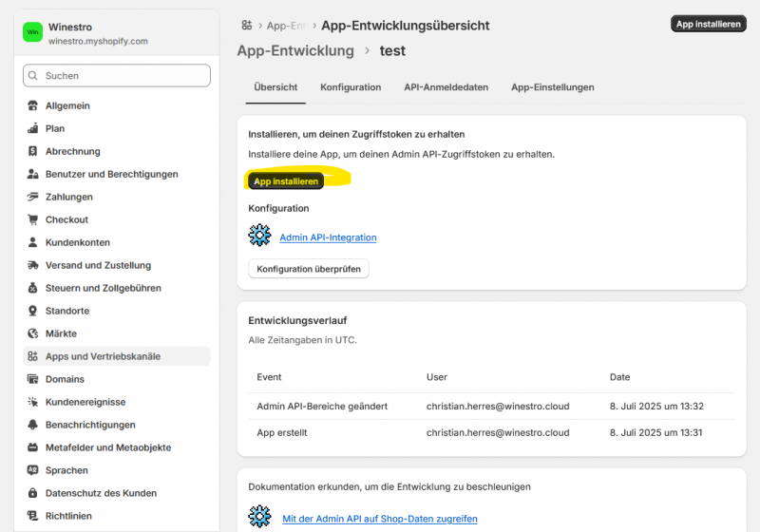Open the API-Anmeldedaten tab

tap(446, 87)
